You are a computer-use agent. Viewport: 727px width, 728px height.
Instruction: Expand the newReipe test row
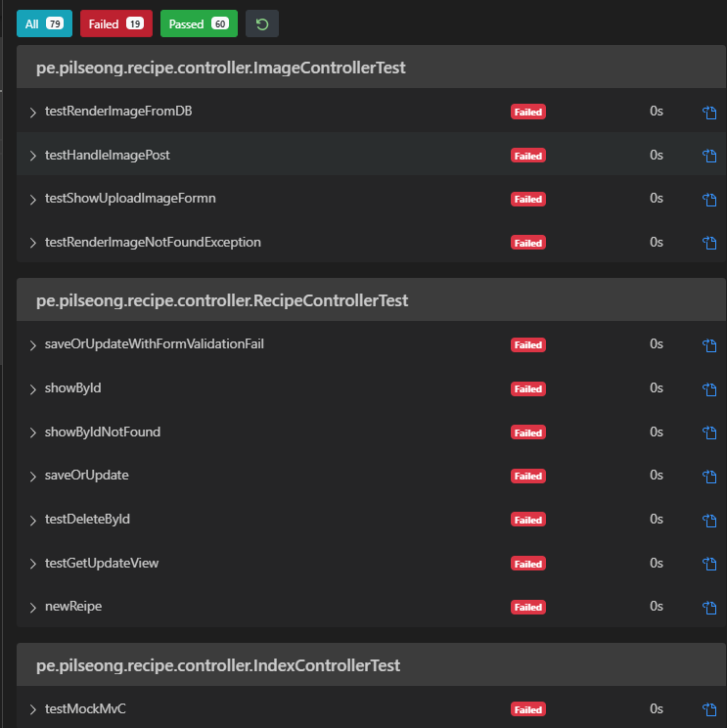click(x=32, y=608)
